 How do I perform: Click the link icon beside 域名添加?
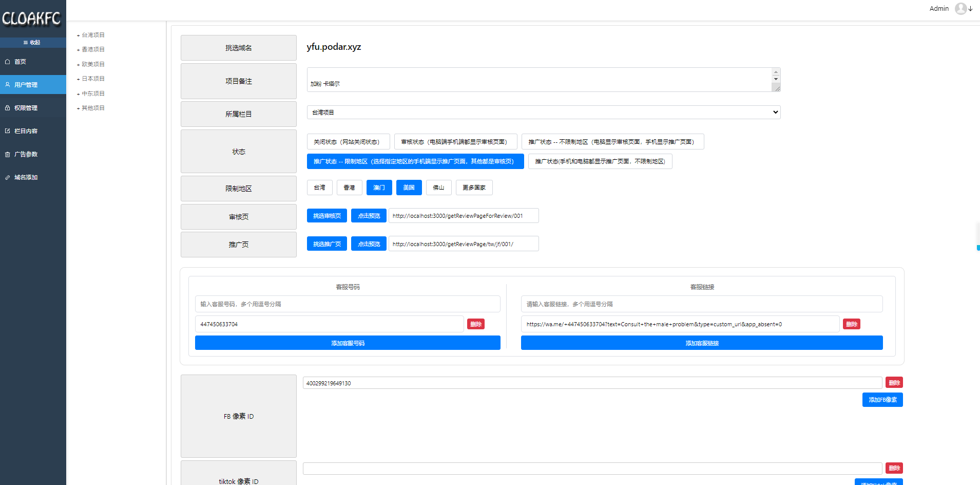pos(8,177)
